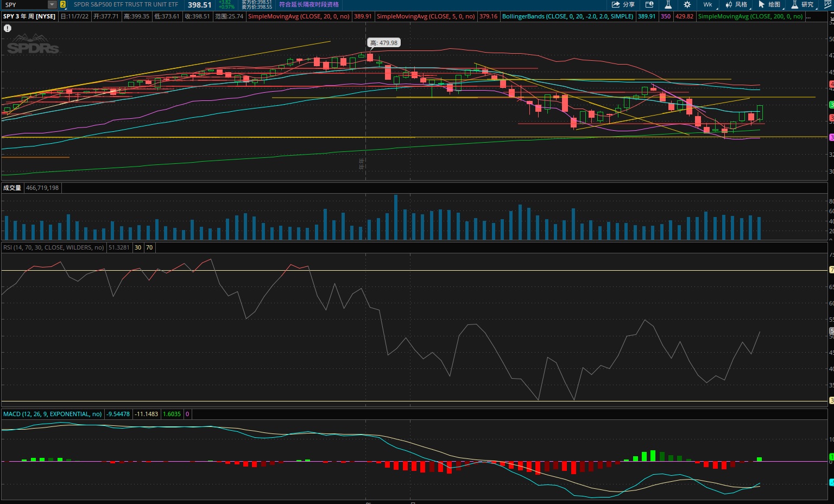
Task: Click the RSI value 51.3281
Action: pyautogui.click(x=119, y=247)
